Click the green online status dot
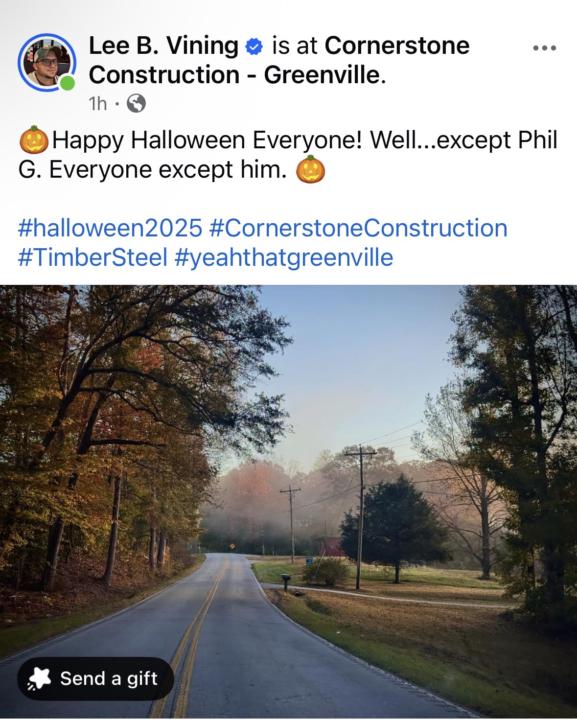Screen dimensions: 577x720 (x=68, y=83)
